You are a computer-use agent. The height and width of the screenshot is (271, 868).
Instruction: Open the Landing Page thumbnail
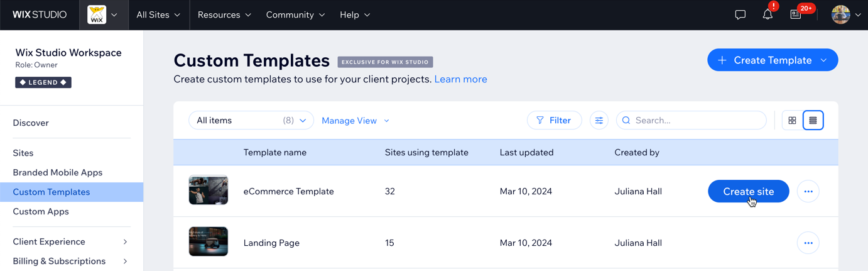[209, 241]
